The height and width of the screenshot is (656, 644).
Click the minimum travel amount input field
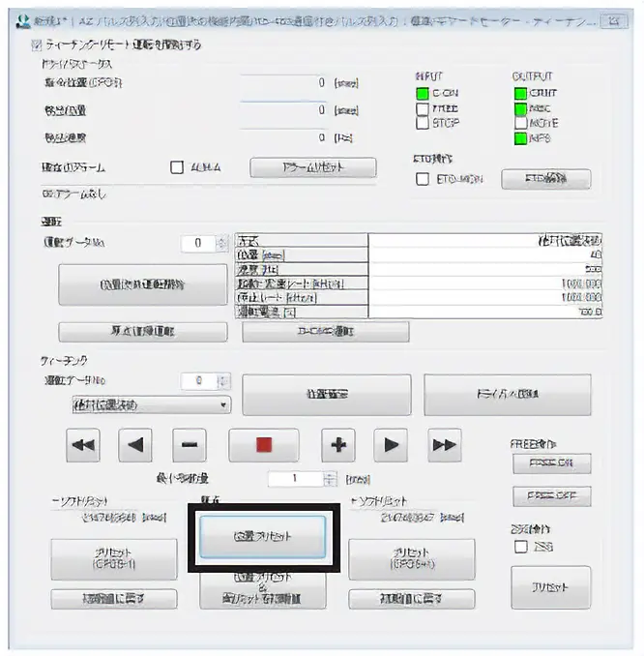[x=296, y=479]
